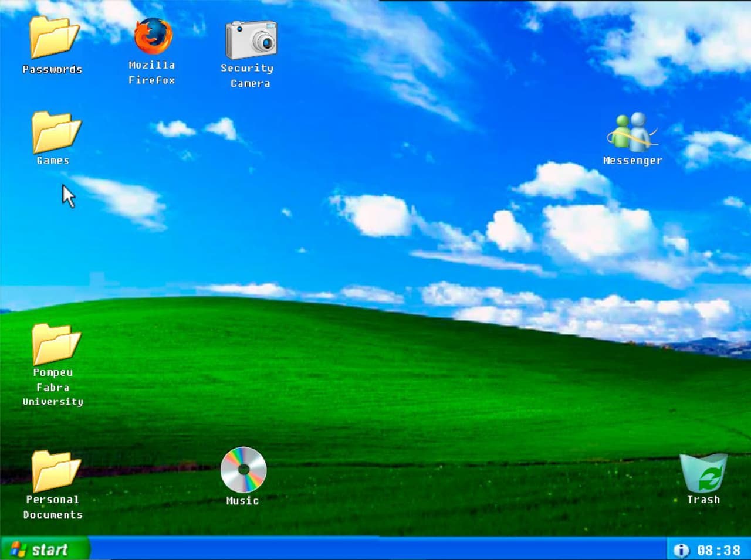Open the Music CD icon

coord(243,470)
